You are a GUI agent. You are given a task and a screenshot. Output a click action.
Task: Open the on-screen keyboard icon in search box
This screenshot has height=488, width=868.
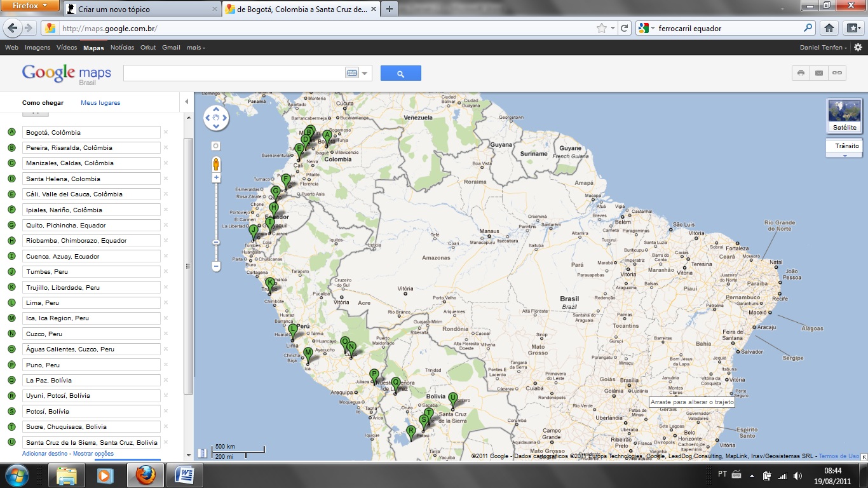352,73
